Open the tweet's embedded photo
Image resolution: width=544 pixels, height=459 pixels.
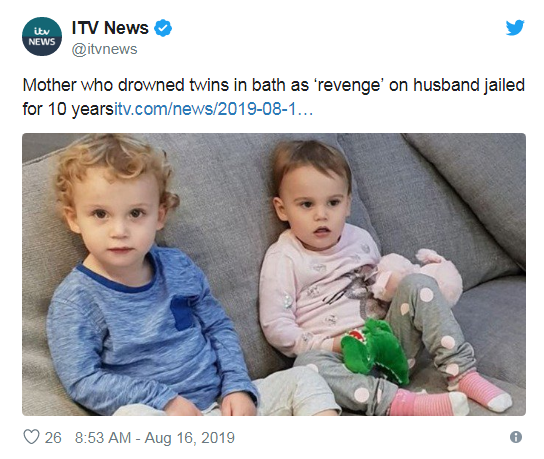274,274
